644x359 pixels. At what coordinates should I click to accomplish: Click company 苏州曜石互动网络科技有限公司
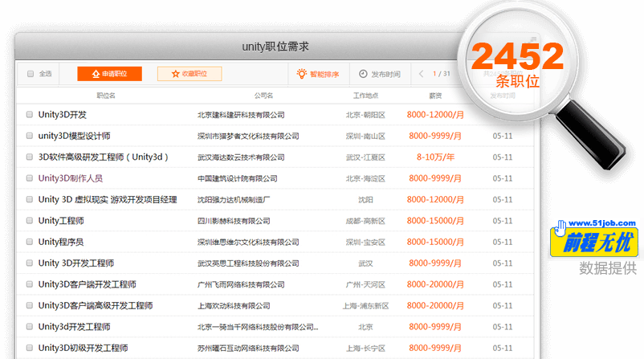tap(248, 349)
